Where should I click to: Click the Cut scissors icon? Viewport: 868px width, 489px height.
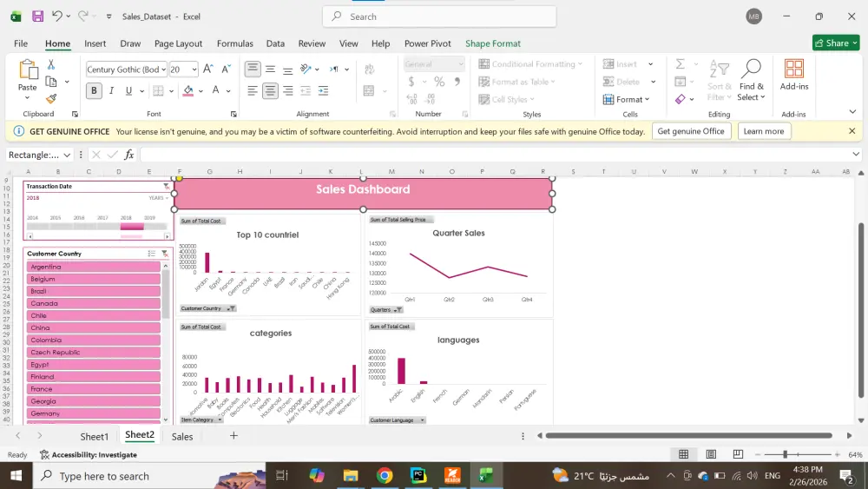(x=51, y=65)
